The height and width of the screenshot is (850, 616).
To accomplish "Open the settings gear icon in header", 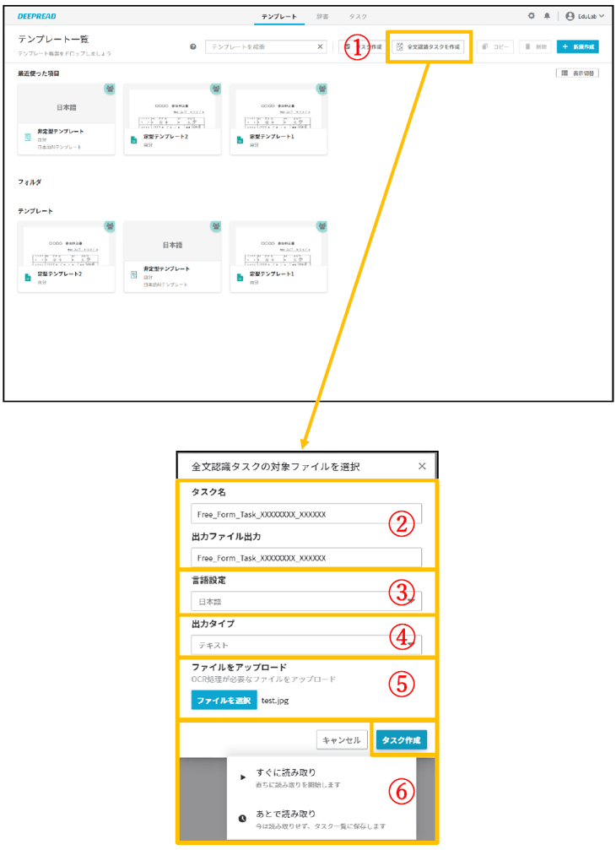I will pyautogui.click(x=531, y=16).
